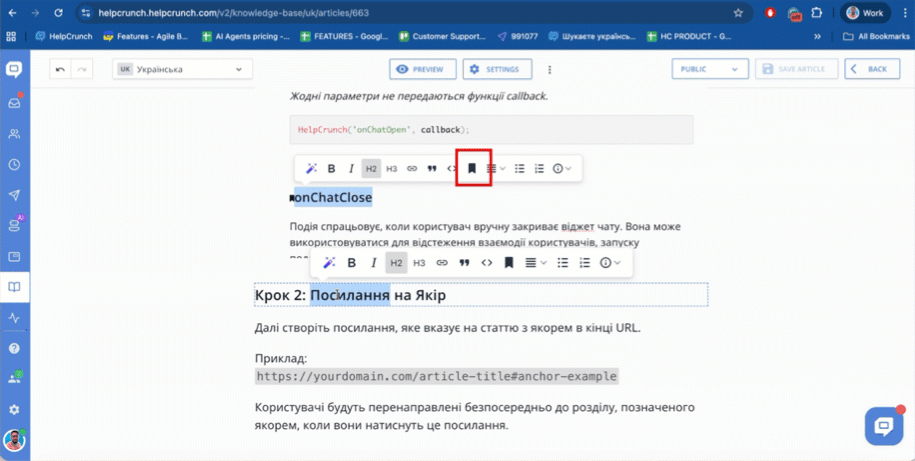Toggle H2 heading in the lower toolbar

coord(396,263)
